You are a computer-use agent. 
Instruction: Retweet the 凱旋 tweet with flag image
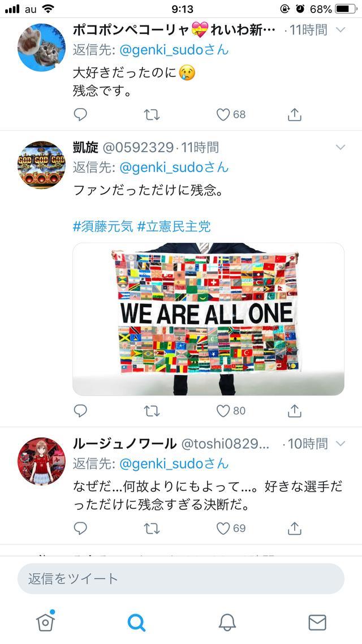tap(152, 411)
